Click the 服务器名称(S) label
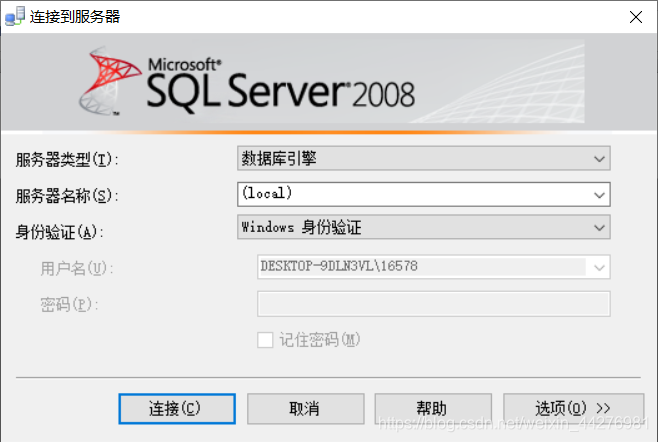Screen dimensions: 658x442 [67, 196]
